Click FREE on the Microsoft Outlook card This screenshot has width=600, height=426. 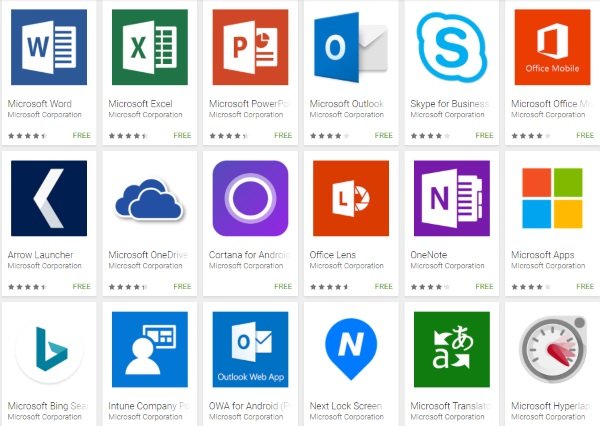pos(383,135)
